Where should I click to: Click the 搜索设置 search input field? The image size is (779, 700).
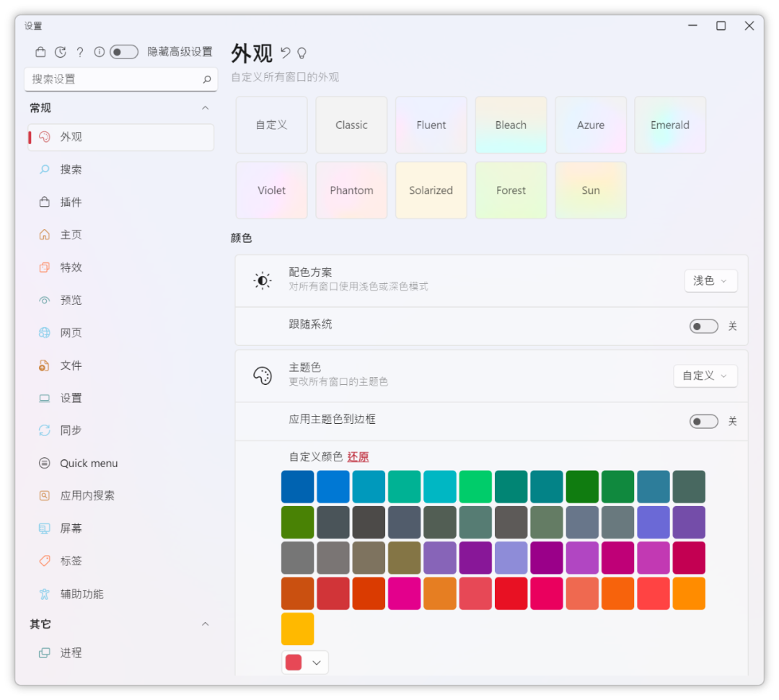(x=120, y=79)
